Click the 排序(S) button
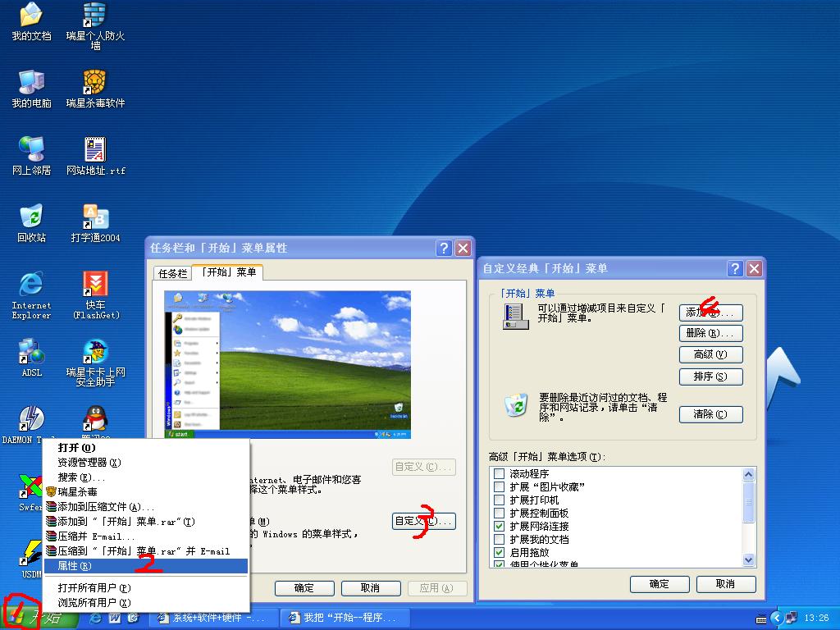The width and height of the screenshot is (840, 630). pos(711,377)
